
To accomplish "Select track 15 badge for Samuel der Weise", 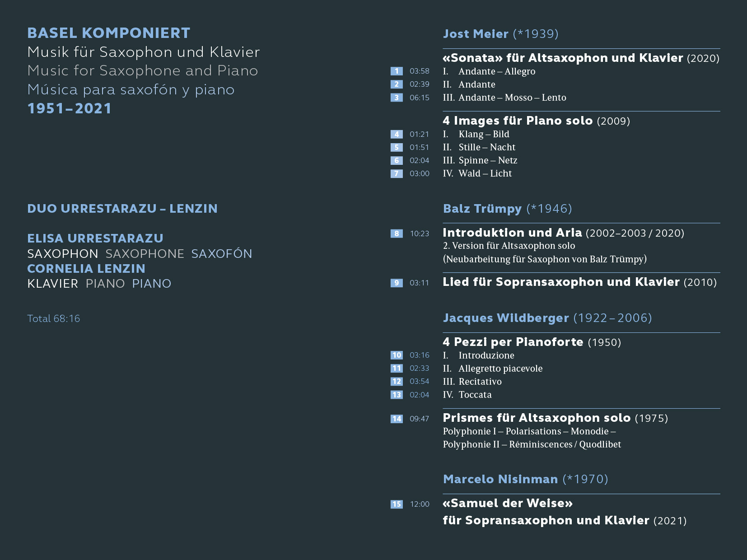I will click(397, 504).
